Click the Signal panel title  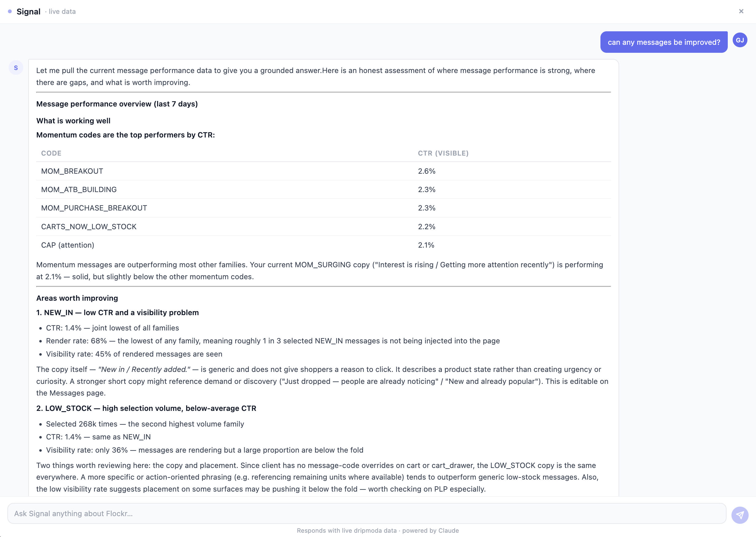pyautogui.click(x=29, y=11)
